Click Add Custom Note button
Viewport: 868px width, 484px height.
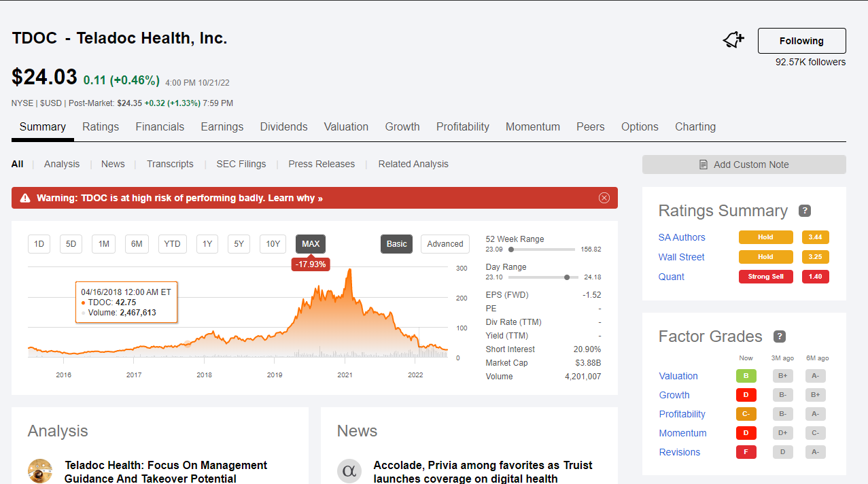[x=744, y=165]
